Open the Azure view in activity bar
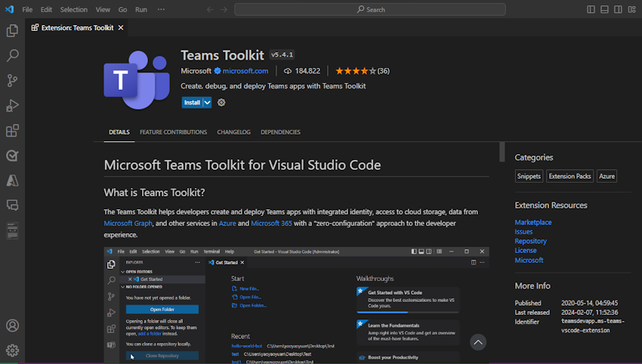Image resolution: width=642 pixels, height=364 pixels. 12,180
